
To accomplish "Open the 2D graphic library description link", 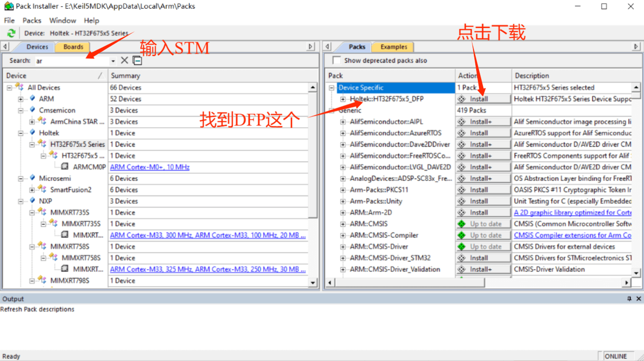I will [573, 213].
